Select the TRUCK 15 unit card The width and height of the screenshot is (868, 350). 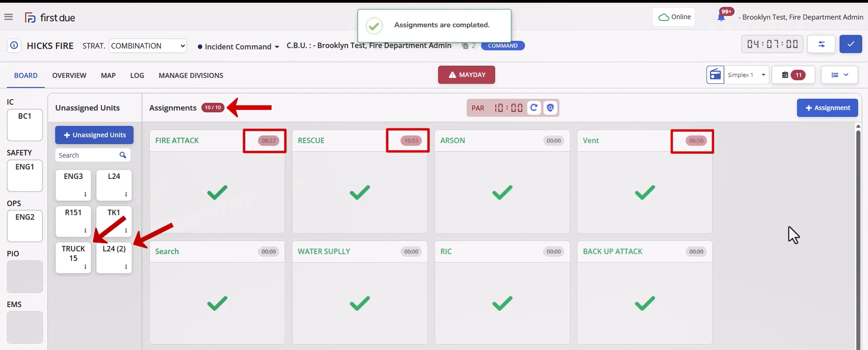tap(73, 258)
